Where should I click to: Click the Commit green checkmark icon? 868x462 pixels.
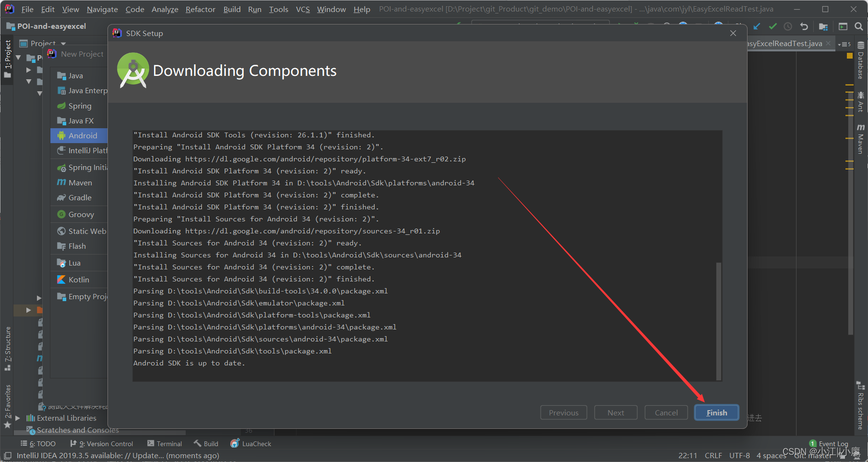773,26
